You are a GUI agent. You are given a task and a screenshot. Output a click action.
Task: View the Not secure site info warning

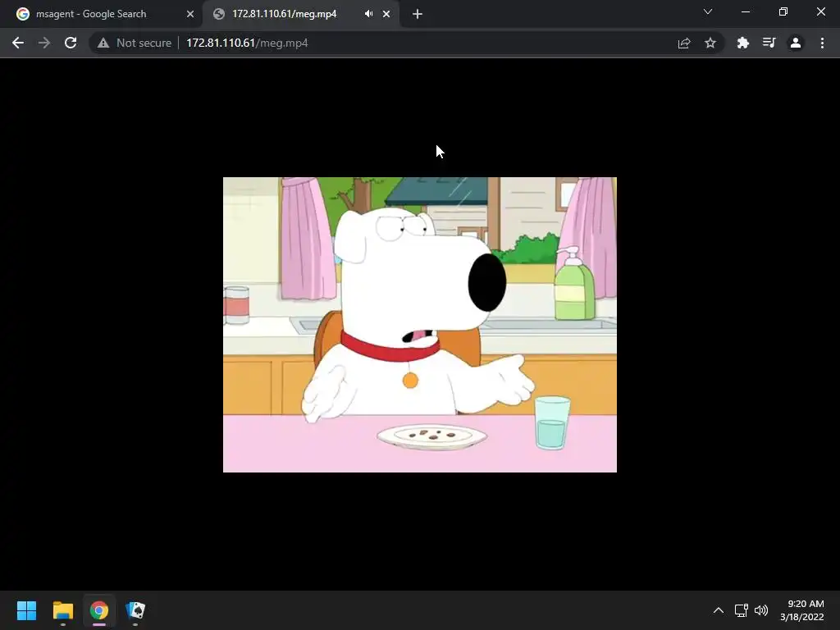(x=134, y=43)
